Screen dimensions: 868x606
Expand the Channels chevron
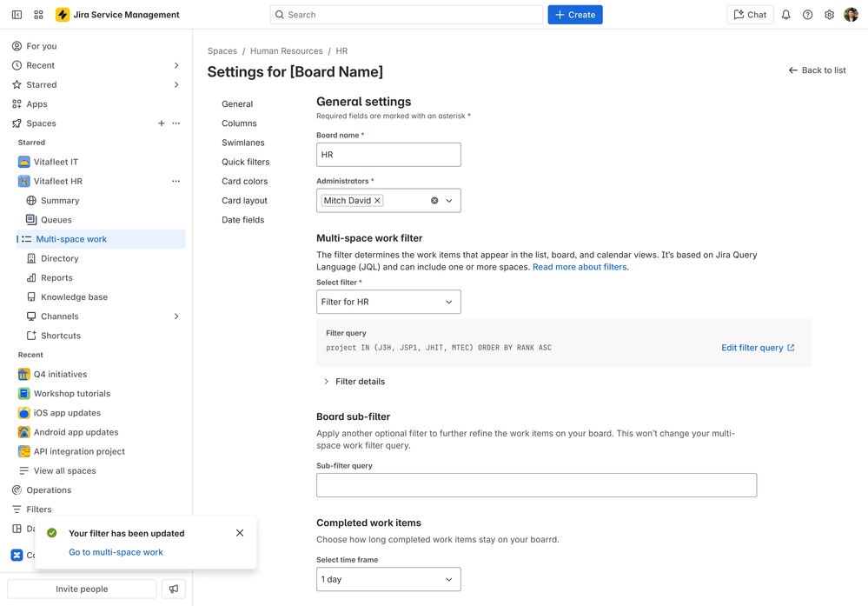[176, 316]
